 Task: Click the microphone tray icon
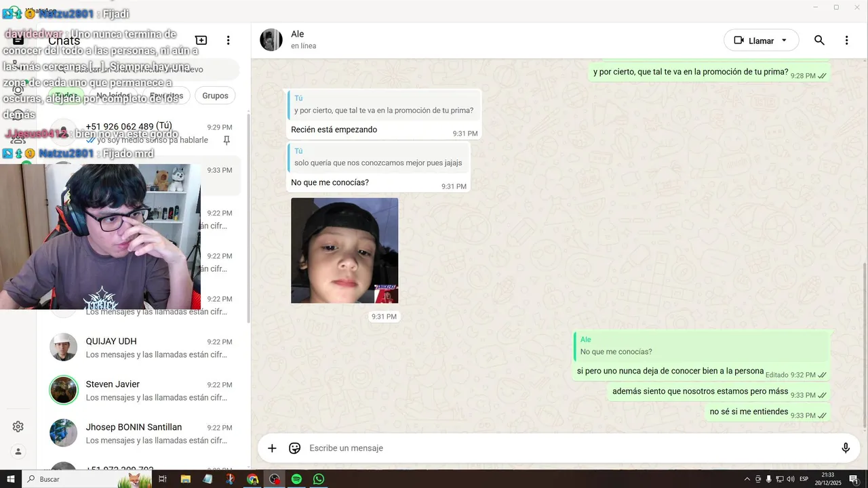pyautogui.click(x=768, y=479)
